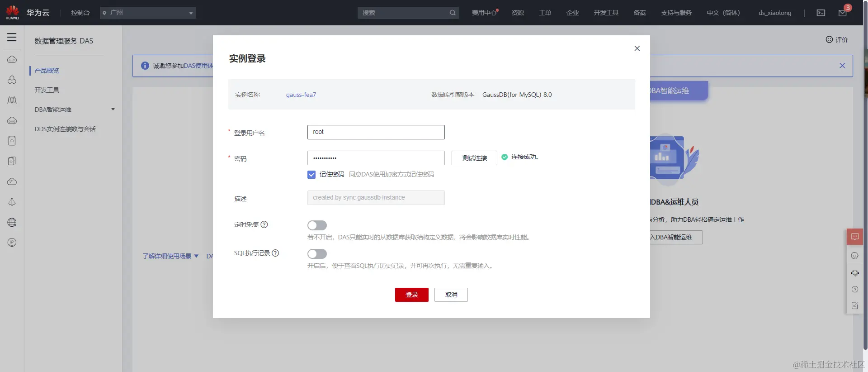Open the 费用中心 menu

[x=484, y=13]
